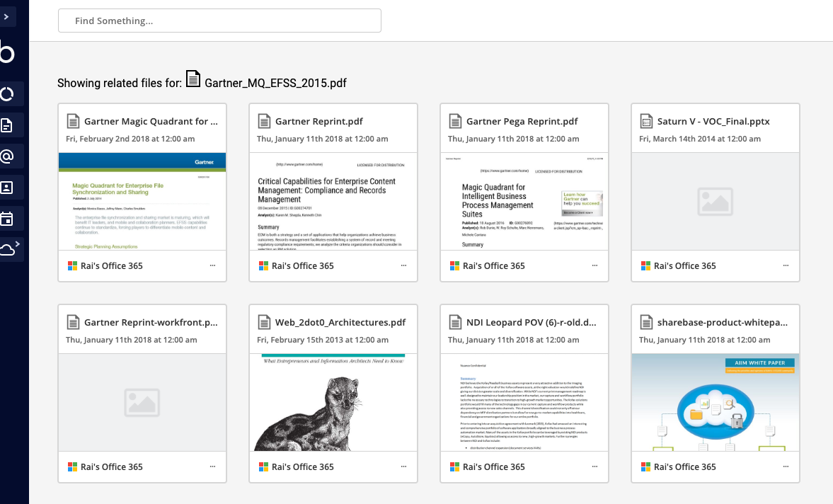This screenshot has height=504, width=833.
Task: Click Rai's Office 365 label on Web_2dot0 card
Action: pyautogui.click(x=303, y=466)
